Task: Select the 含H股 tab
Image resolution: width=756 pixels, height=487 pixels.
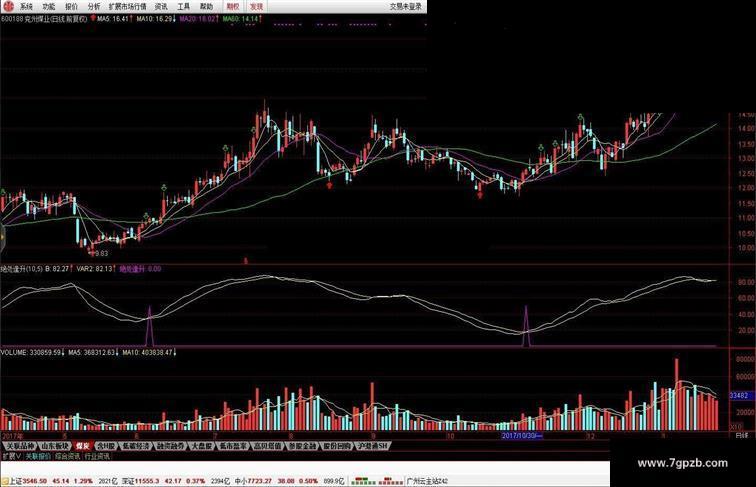Action: click(106, 446)
